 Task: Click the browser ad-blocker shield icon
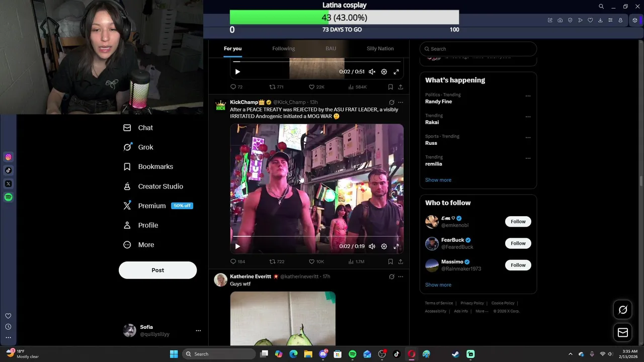pyautogui.click(x=570, y=20)
